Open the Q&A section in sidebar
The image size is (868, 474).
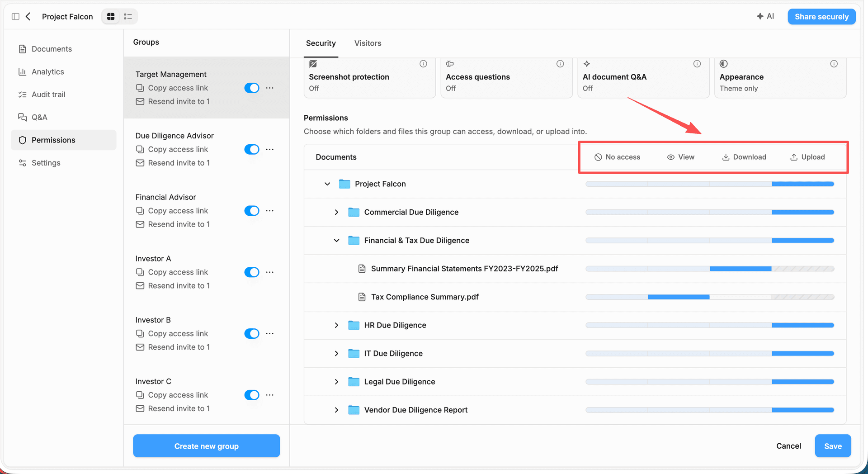(64, 117)
